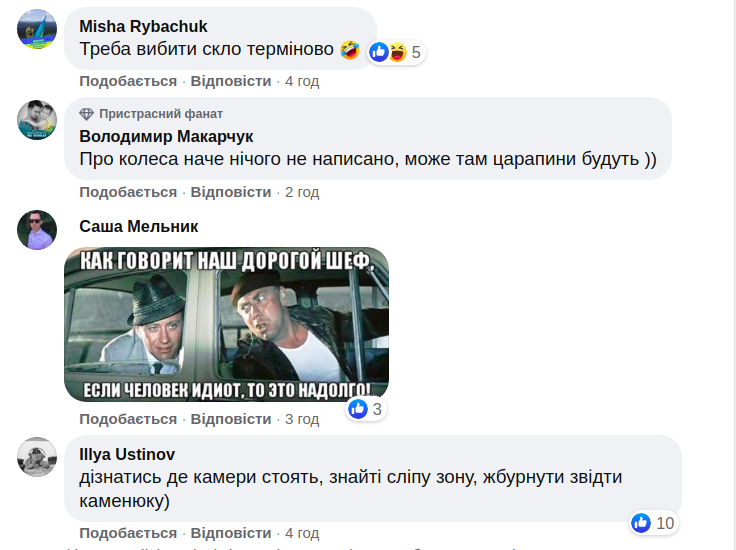Screen dimensions: 736x550
Task: Open Саша Мельник's profile name link
Action: 139,227
